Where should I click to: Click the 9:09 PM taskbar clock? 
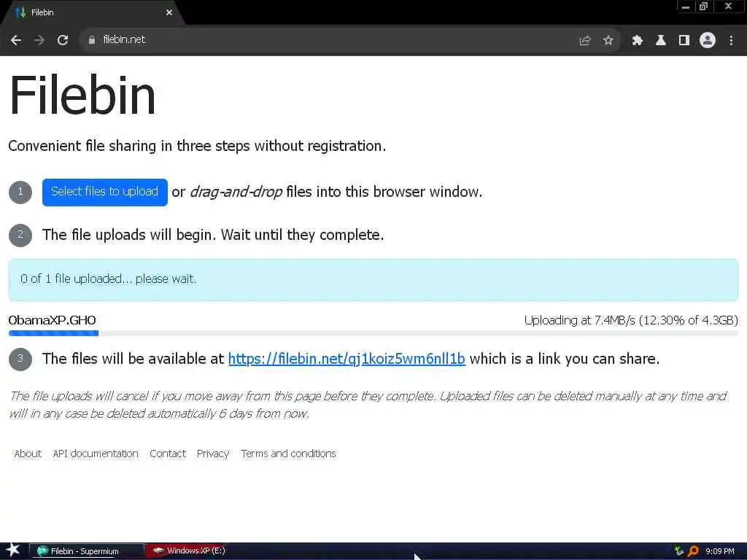tap(720, 551)
